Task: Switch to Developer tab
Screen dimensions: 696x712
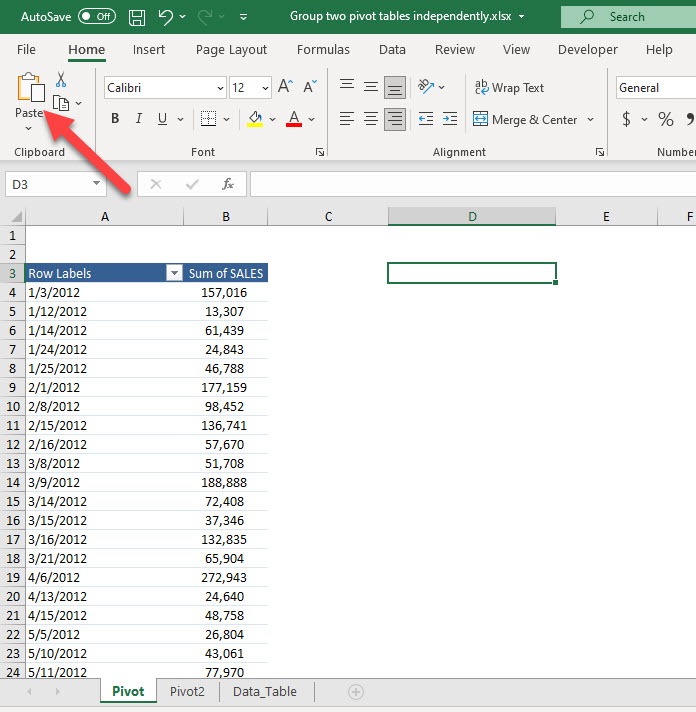Action: 587,49
